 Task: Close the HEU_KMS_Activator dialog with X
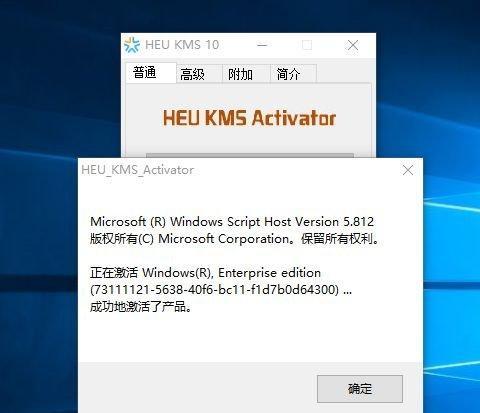click(408, 170)
